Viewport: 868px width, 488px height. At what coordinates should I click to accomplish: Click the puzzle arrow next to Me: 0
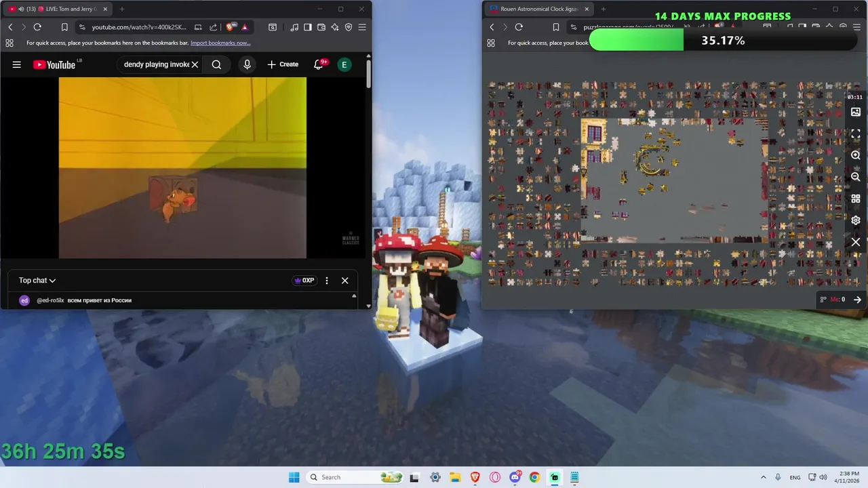857,300
